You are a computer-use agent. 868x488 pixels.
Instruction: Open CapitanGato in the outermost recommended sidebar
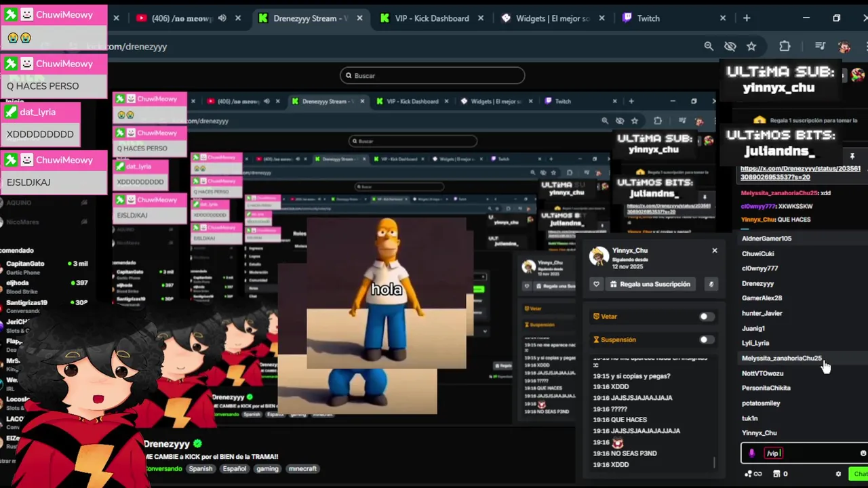coord(45,268)
